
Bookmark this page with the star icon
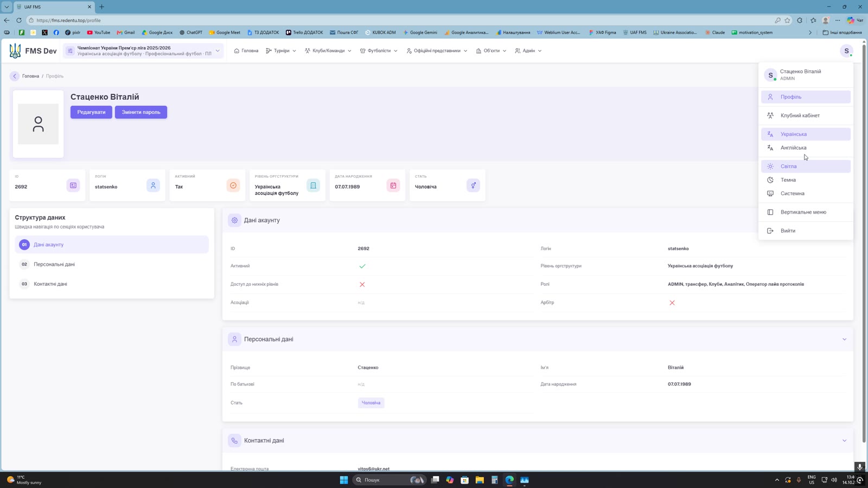pyautogui.click(x=787, y=21)
